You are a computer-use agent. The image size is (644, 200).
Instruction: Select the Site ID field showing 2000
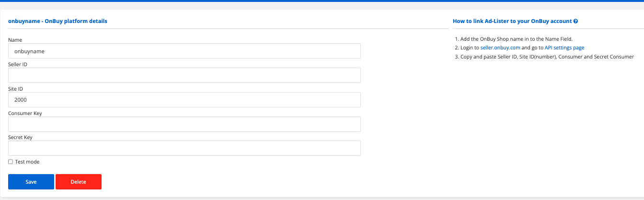click(184, 100)
